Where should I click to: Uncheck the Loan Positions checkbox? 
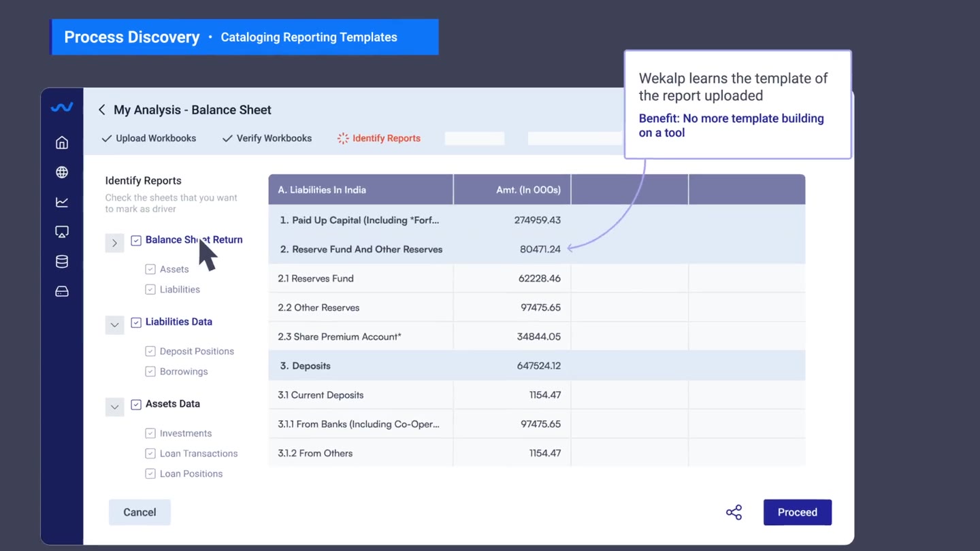[x=150, y=474]
